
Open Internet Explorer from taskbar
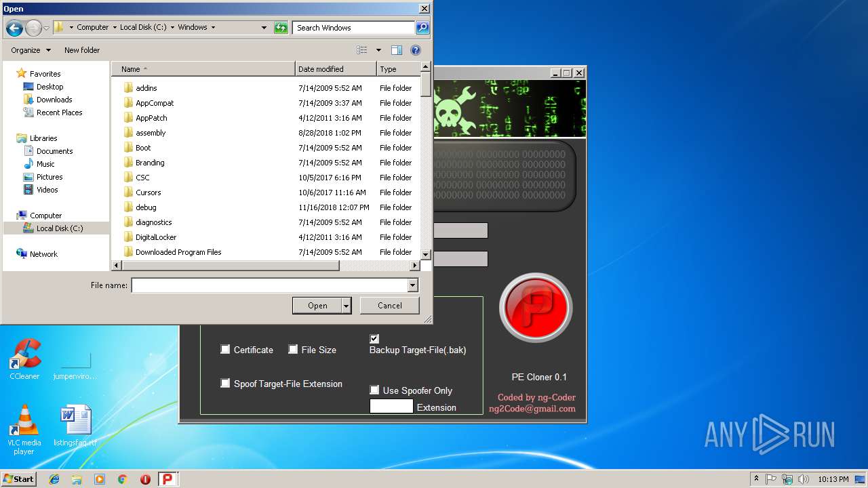pyautogui.click(x=54, y=479)
